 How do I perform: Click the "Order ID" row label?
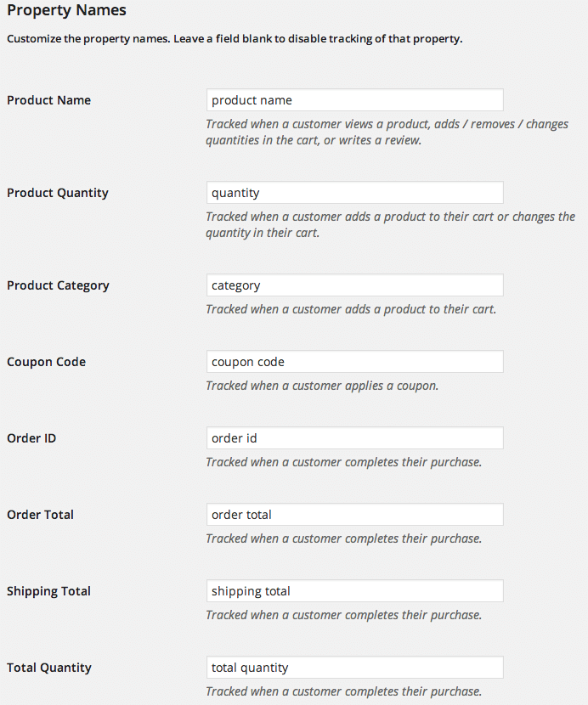[x=31, y=438]
